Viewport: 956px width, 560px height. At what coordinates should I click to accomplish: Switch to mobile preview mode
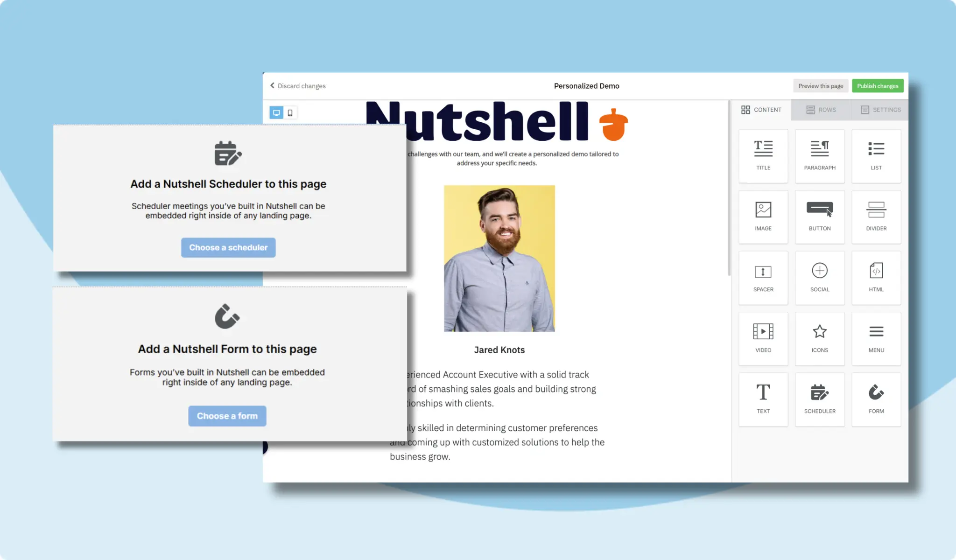coord(290,112)
